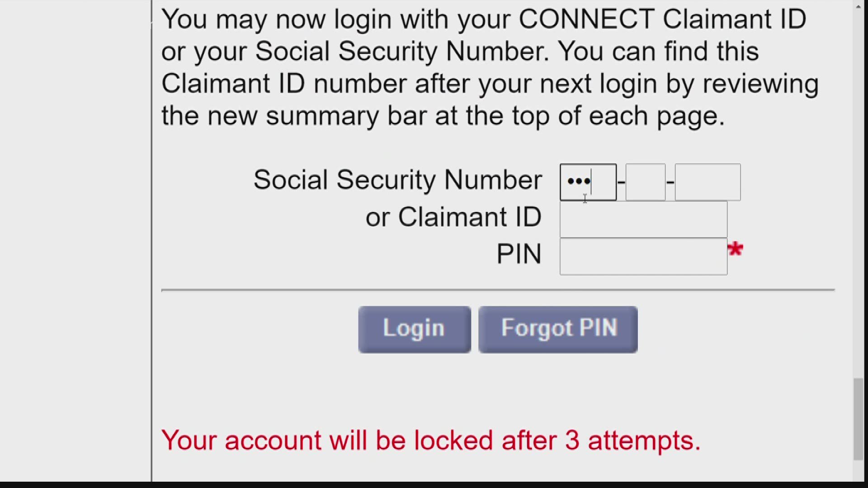Click the red required asterisk beside PIN
The image size is (868, 488).
[x=735, y=249]
